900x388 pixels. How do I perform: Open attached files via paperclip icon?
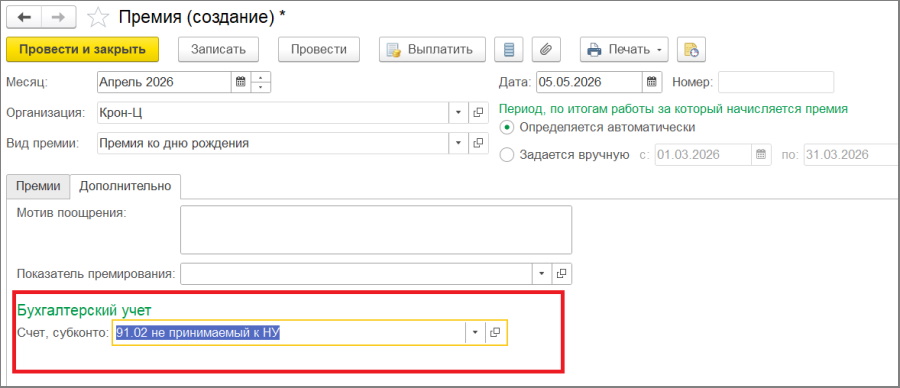point(546,49)
